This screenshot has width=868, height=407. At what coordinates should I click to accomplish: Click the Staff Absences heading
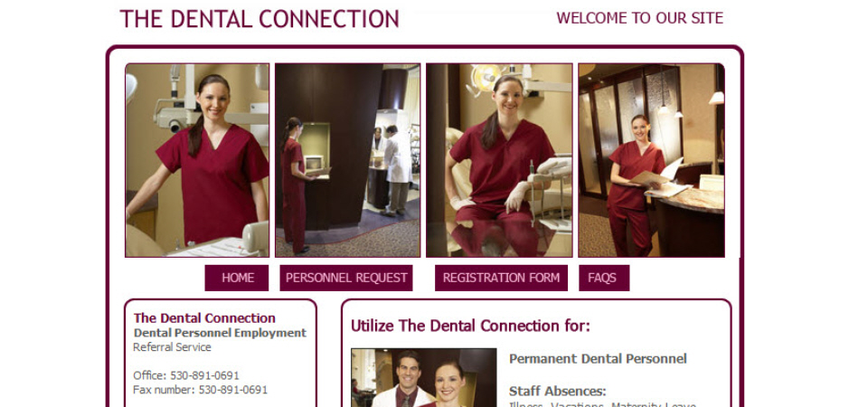tap(558, 391)
